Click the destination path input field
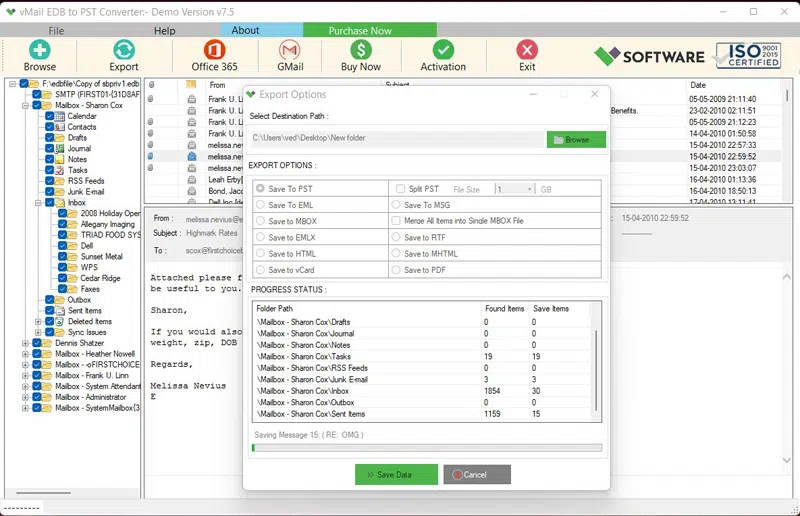800x516 pixels. [x=396, y=139]
